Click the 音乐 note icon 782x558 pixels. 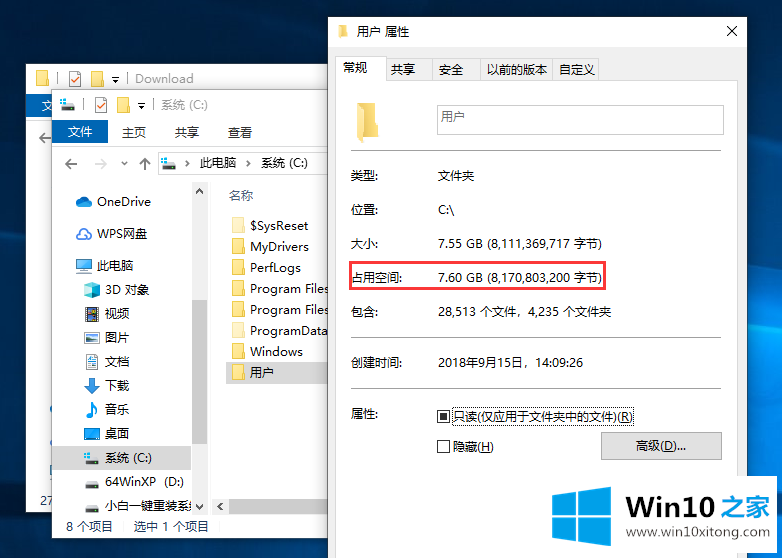(x=92, y=409)
